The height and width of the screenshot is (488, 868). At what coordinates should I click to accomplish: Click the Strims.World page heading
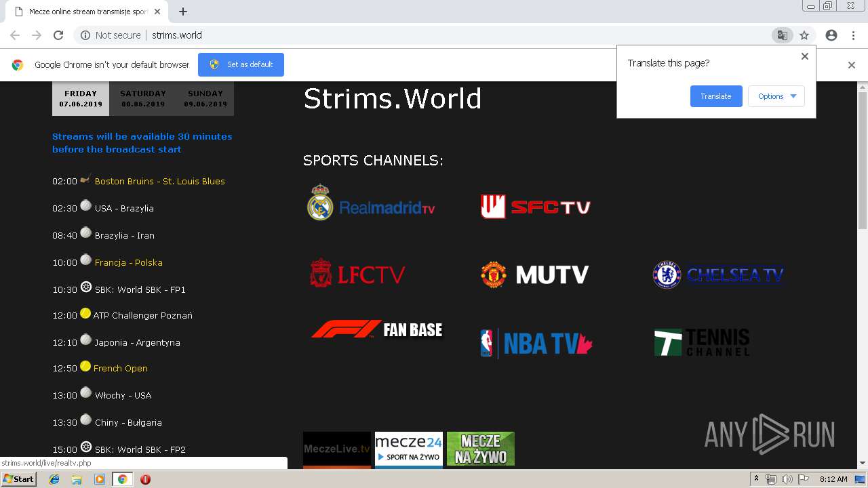tap(392, 99)
